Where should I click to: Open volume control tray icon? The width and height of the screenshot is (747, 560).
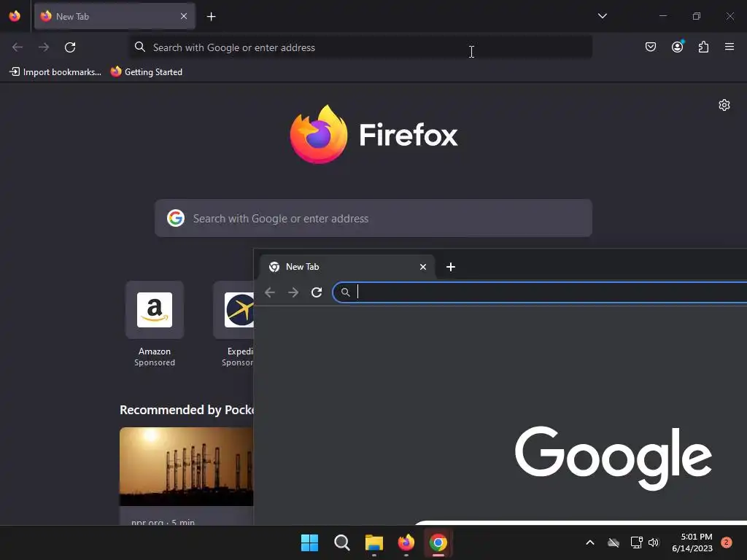[x=654, y=542]
